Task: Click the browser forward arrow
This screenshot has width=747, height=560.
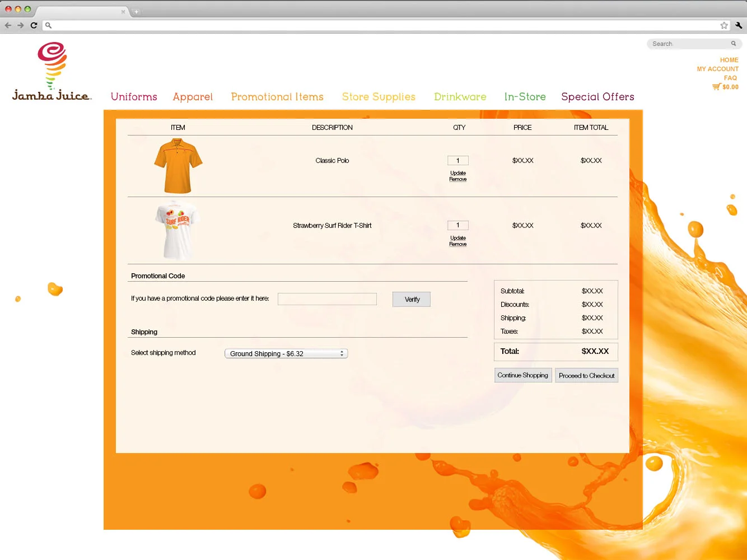Action: [x=21, y=25]
